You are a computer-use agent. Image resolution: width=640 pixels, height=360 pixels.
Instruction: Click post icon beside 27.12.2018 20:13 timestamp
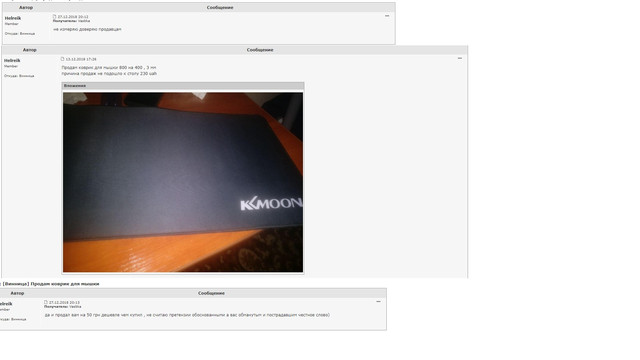click(46, 302)
